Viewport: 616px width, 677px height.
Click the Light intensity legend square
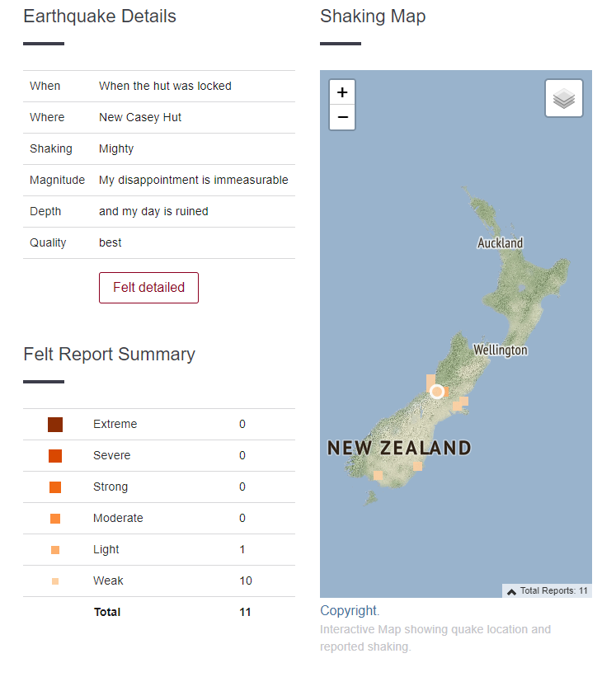[55, 550]
